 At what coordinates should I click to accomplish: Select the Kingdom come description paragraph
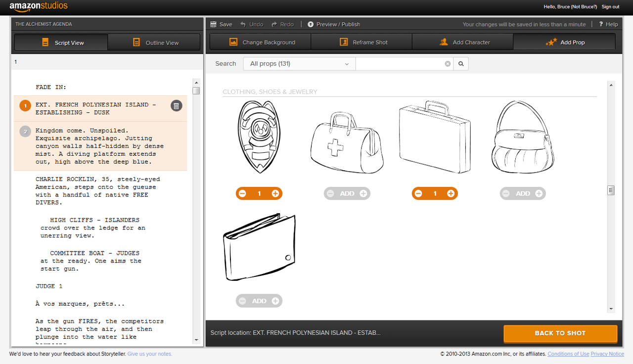[x=99, y=146]
